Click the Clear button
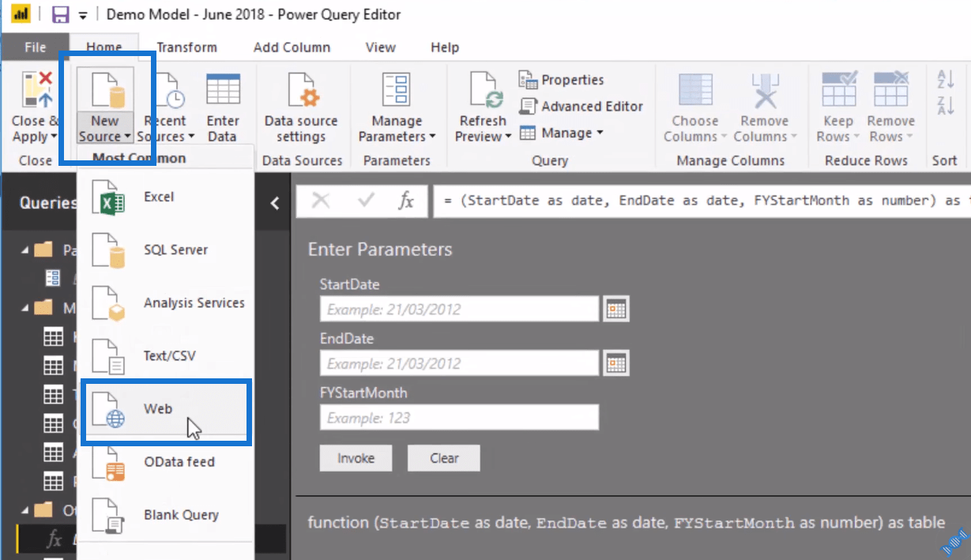 [444, 458]
